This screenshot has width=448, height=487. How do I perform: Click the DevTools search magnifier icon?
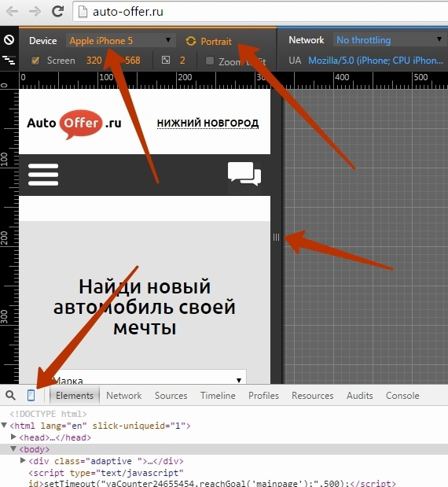pos(10,396)
